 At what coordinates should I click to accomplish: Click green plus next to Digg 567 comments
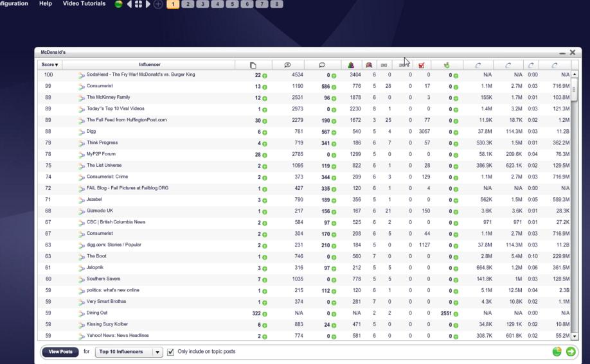(334, 132)
